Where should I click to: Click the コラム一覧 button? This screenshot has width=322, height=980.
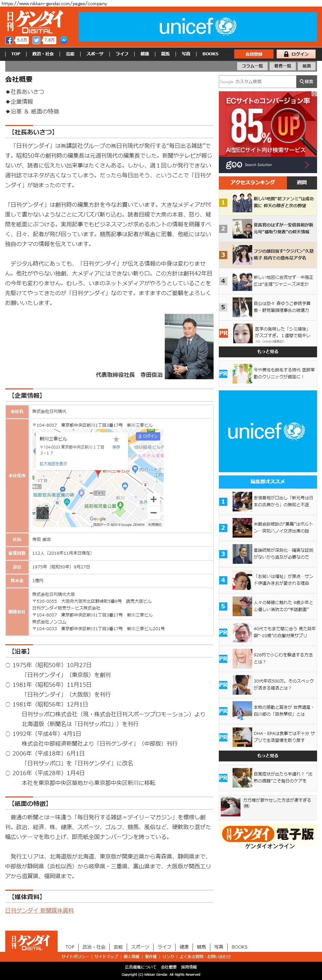point(252,66)
